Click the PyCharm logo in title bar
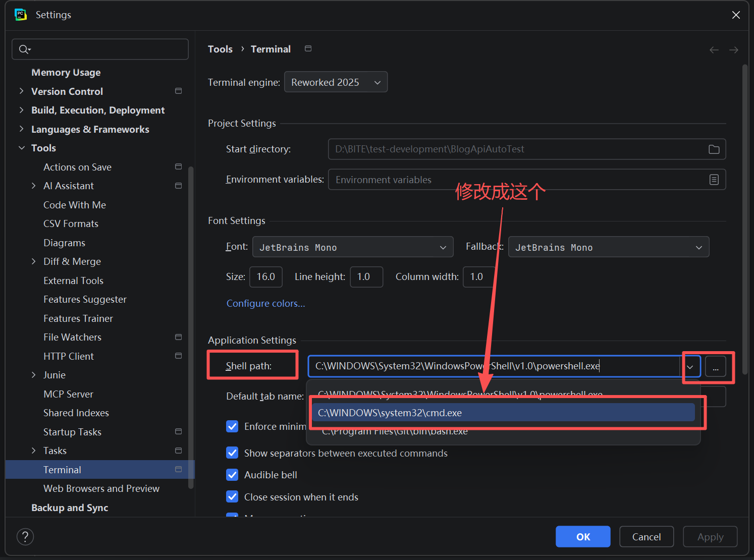Screen dimensions: 754x560 click(x=21, y=15)
